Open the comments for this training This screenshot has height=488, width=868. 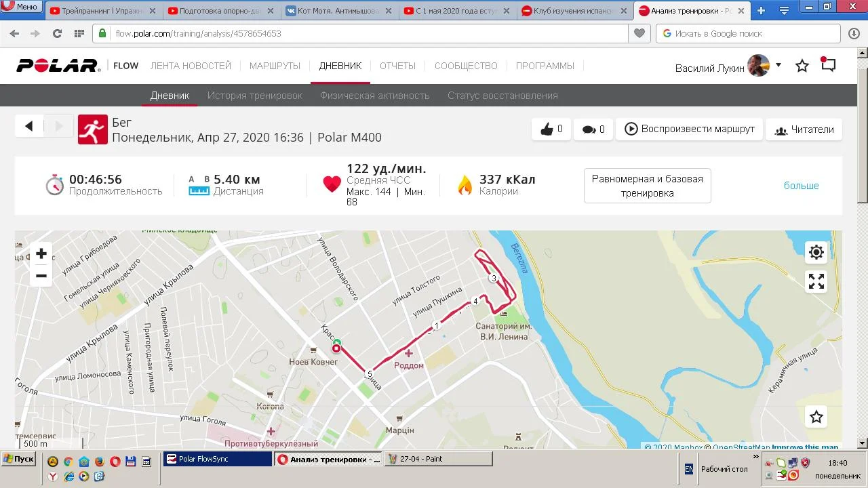point(593,129)
